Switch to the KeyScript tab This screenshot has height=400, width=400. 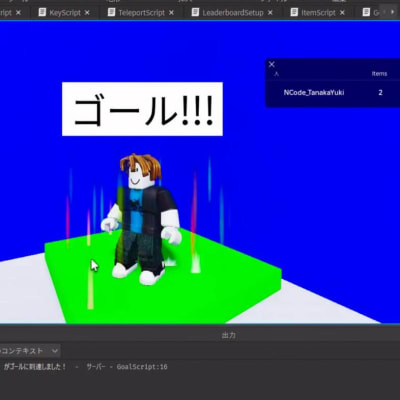point(65,13)
